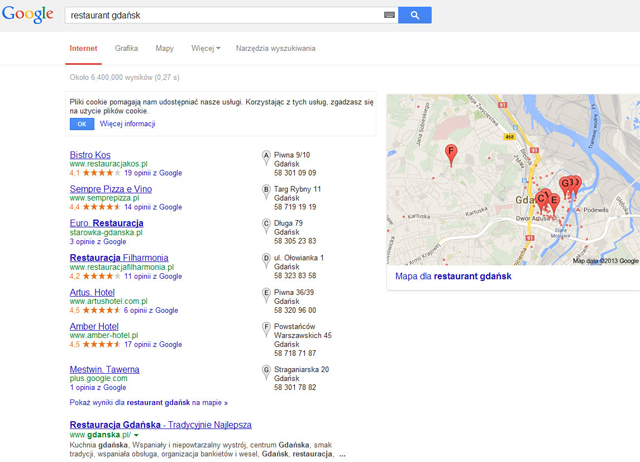Click starowka-gdanska.pl URL text
The height and width of the screenshot is (462, 640).
pyautogui.click(x=106, y=233)
